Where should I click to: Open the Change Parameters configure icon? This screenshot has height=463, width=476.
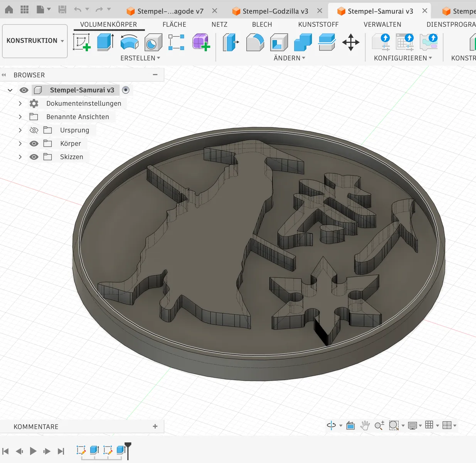tap(381, 42)
